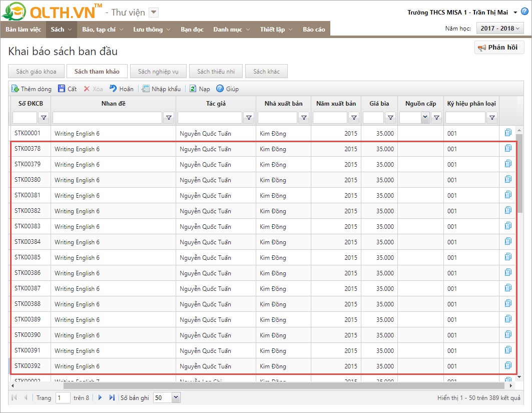
Task: Open Năm học 2017 - 2018 dropdown
Action: (x=499, y=29)
